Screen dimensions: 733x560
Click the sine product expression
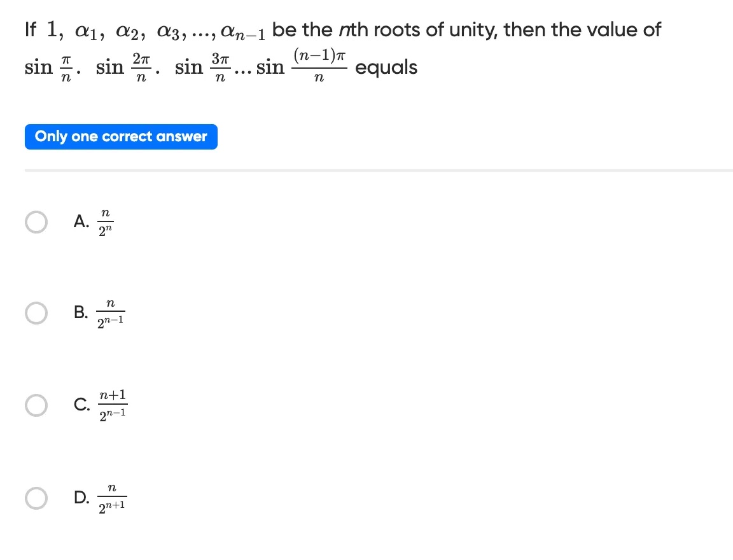[x=185, y=66]
